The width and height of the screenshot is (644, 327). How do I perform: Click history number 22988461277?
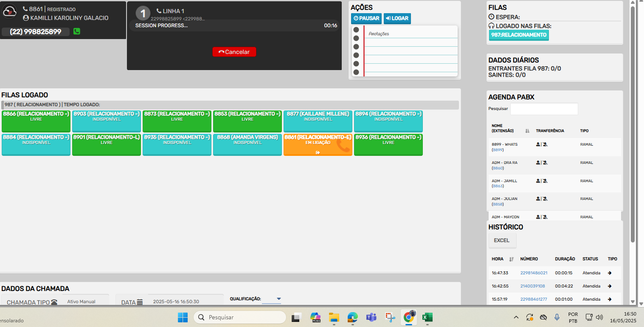(x=534, y=299)
